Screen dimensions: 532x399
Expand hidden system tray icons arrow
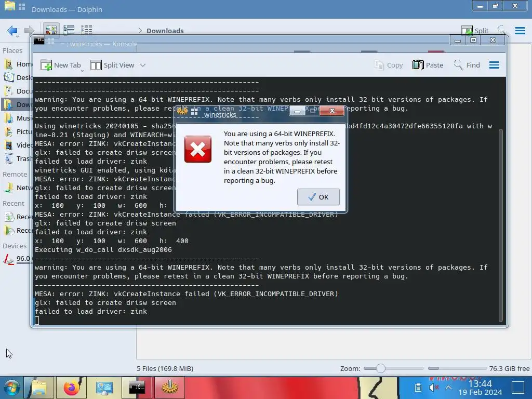click(448, 388)
